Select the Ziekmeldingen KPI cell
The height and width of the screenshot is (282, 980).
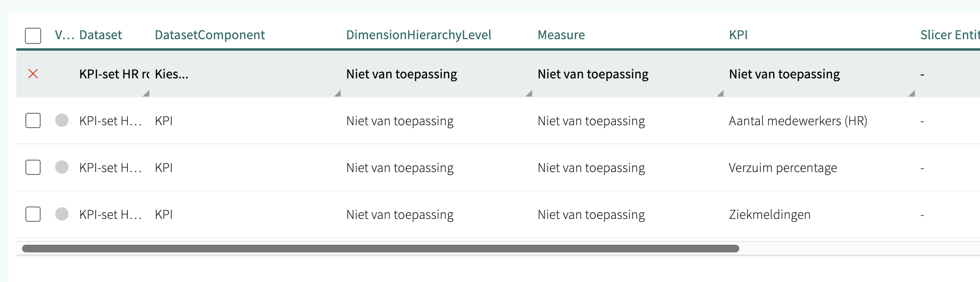[x=769, y=215]
